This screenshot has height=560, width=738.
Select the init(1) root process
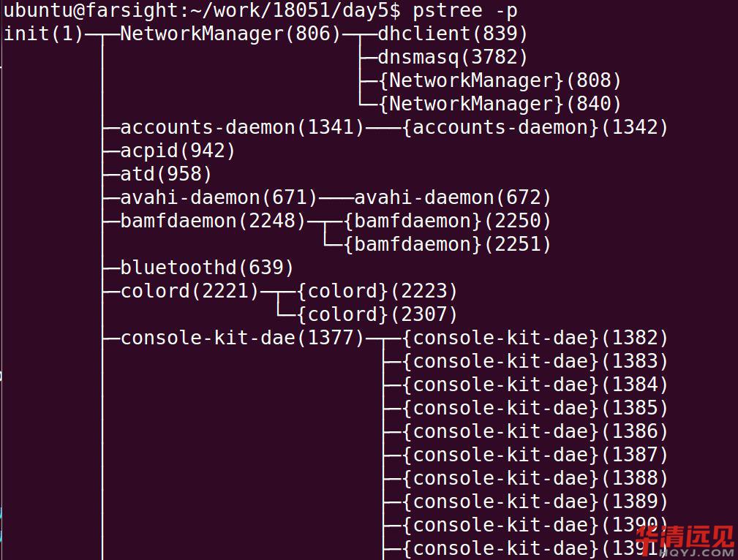(44, 34)
